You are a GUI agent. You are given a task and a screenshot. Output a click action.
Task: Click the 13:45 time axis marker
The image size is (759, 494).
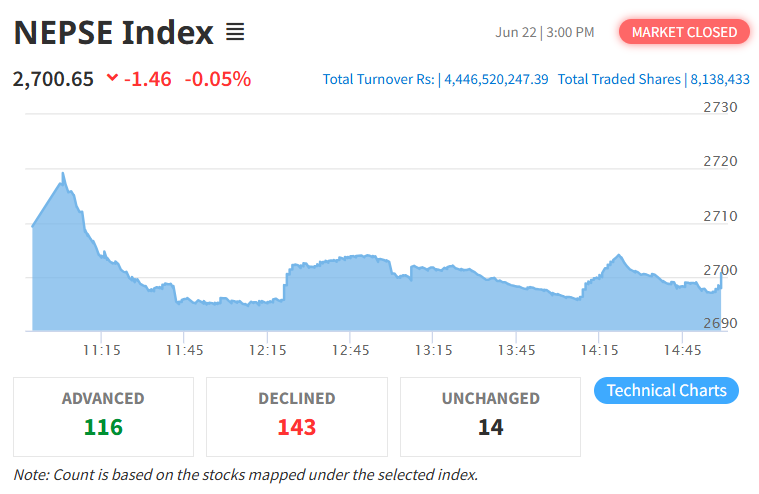pos(516,350)
